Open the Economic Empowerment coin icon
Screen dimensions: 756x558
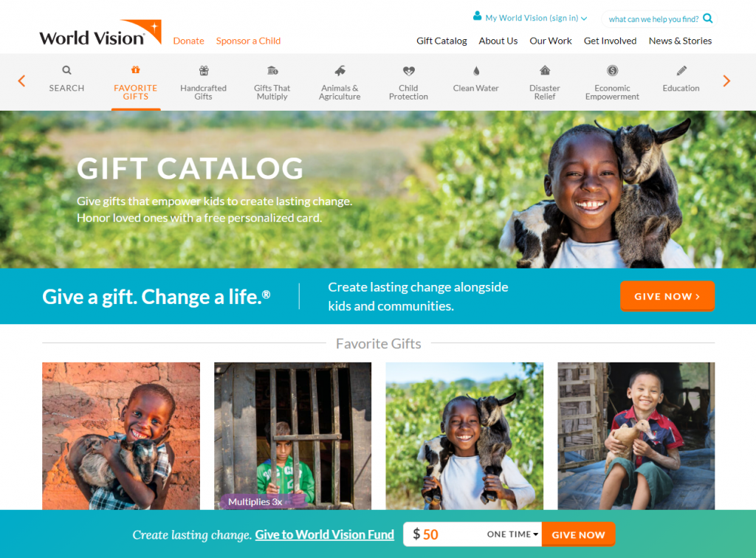pyautogui.click(x=612, y=70)
